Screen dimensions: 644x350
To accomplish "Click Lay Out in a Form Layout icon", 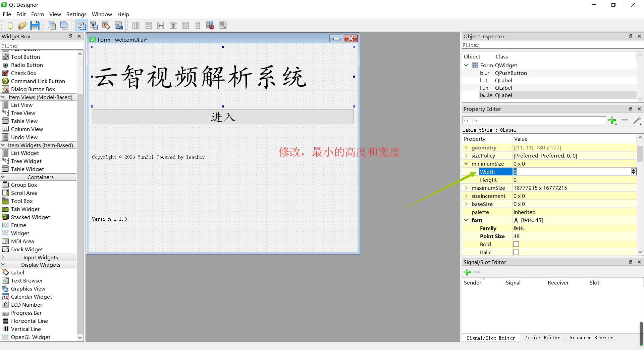I will [x=198, y=26].
